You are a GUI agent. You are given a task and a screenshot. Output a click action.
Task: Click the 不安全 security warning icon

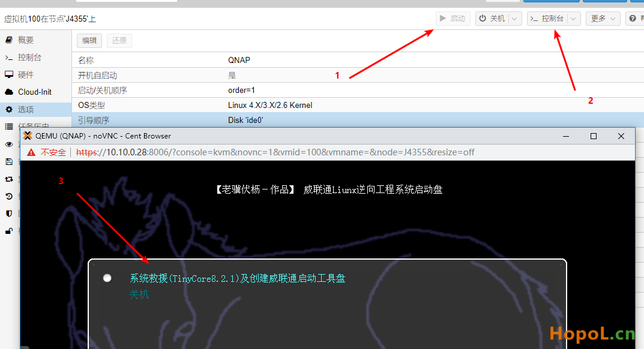pos(31,152)
